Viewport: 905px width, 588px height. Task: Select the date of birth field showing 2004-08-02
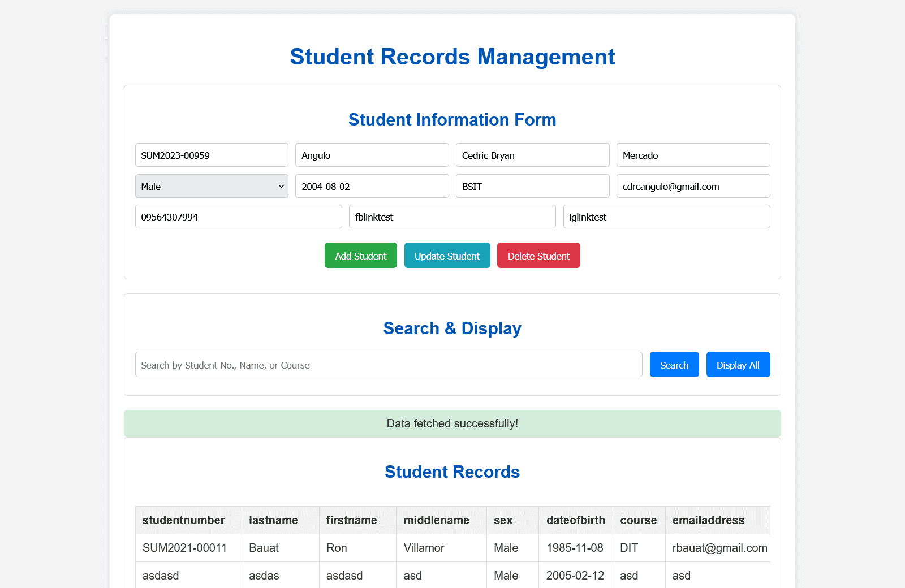(x=372, y=186)
